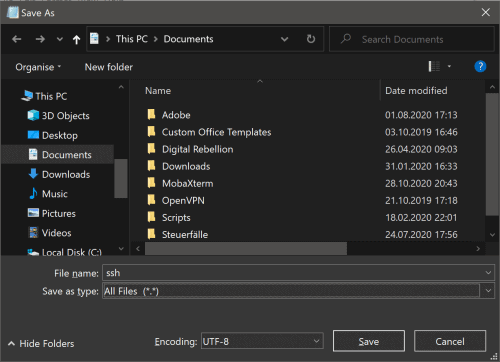Click the document icon in address bar
Image resolution: width=500 pixels, height=362 pixels.
coord(95,39)
